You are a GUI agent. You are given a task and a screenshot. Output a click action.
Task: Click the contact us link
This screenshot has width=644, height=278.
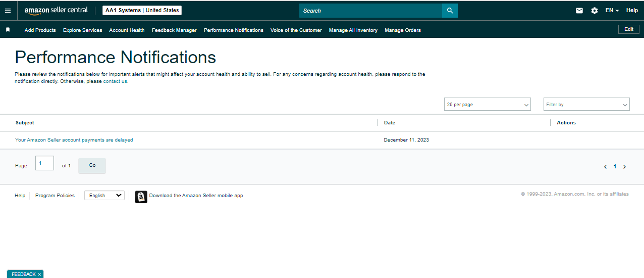pyautogui.click(x=115, y=81)
